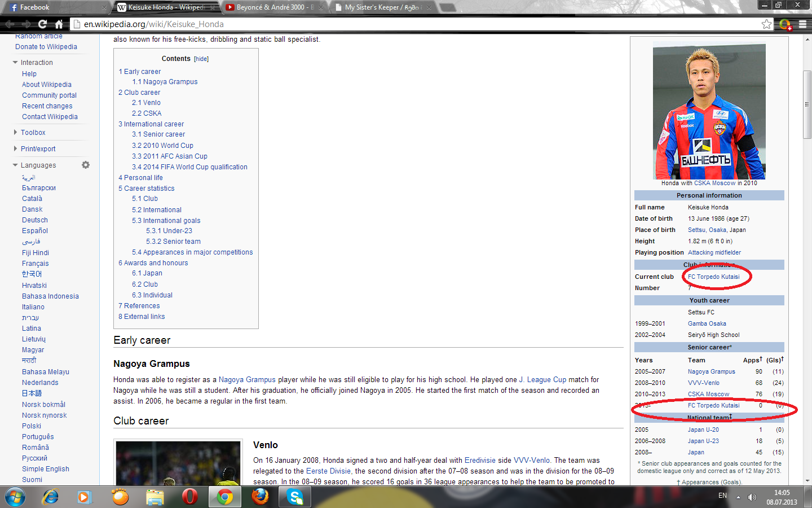Open Windows Media Player from taskbar

coord(84,497)
